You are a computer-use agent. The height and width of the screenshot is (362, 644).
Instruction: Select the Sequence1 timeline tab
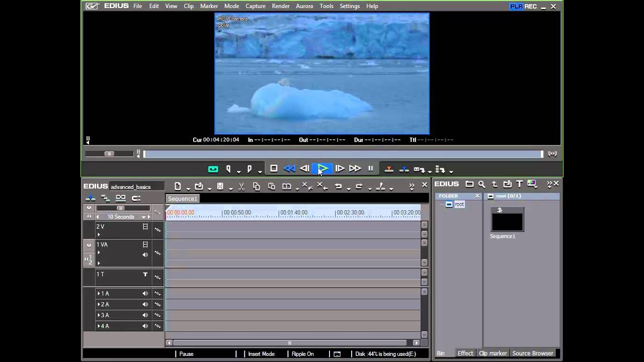point(183,199)
